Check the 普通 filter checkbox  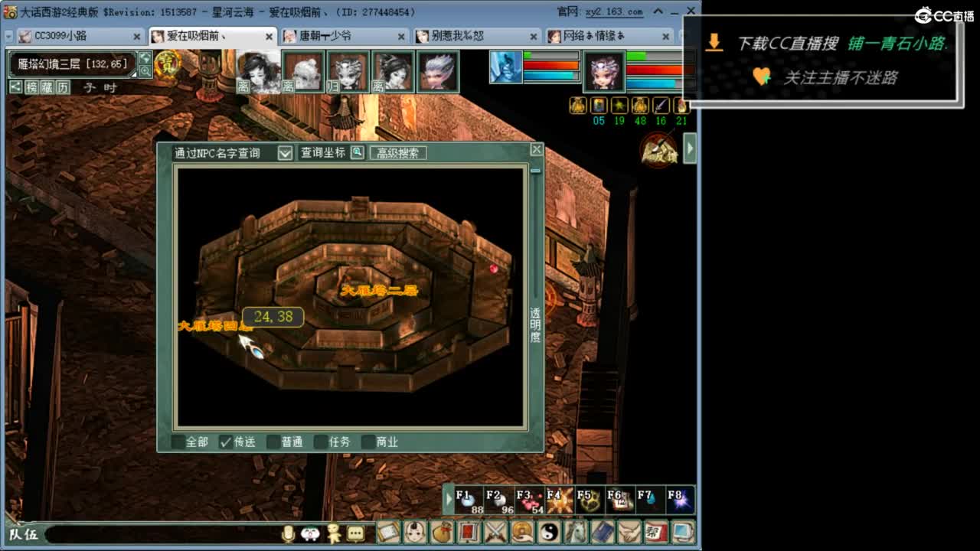(x=273, y=442)
